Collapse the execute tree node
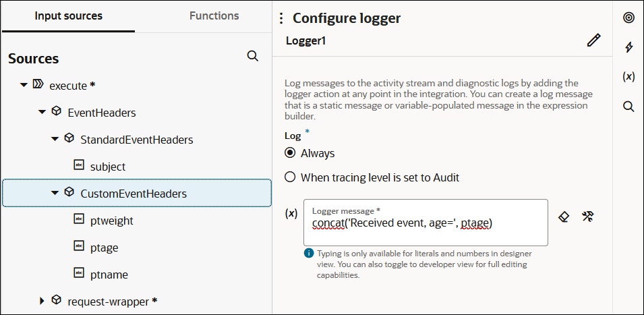This screenshot has height=315, width=644. coord(24,85)
